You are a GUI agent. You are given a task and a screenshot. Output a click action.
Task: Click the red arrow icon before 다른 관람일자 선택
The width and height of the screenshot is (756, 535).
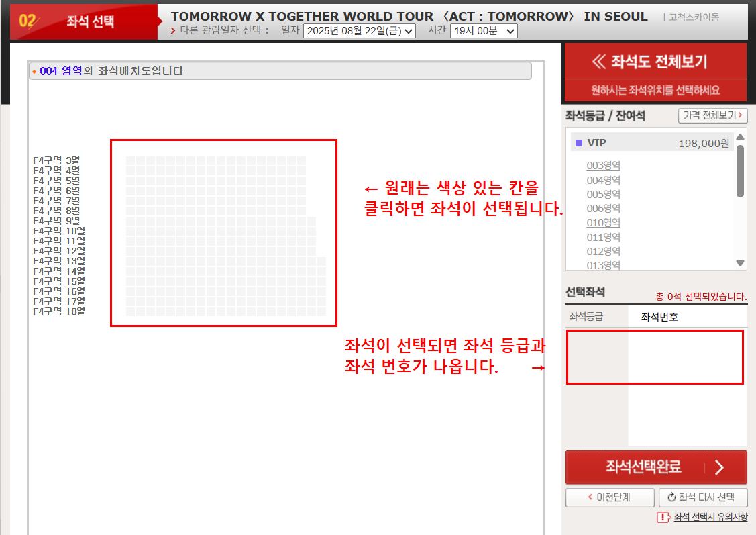click(173, 30)
